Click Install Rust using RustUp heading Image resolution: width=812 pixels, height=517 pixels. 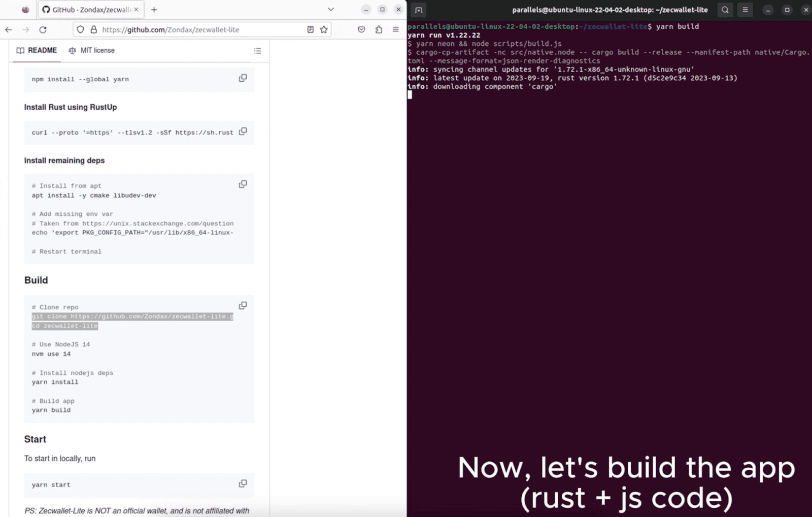tap(71, 107)
